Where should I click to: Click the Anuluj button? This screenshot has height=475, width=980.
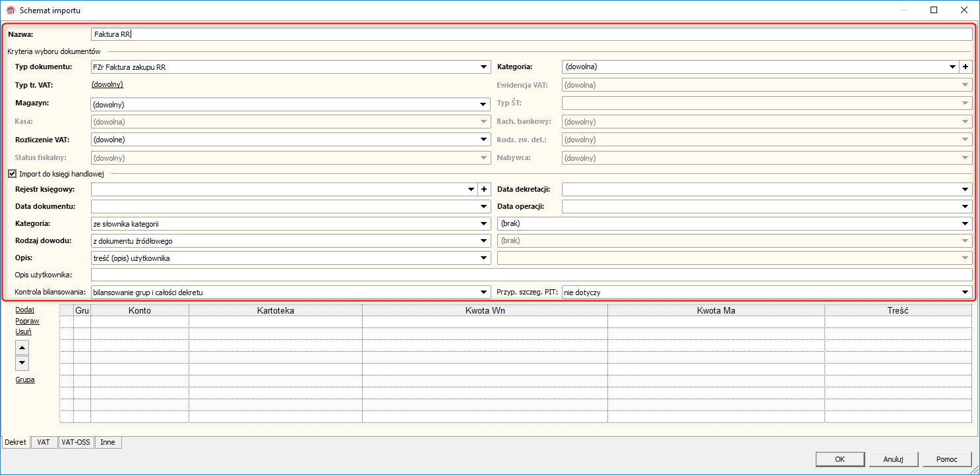(x=893, y=459)
